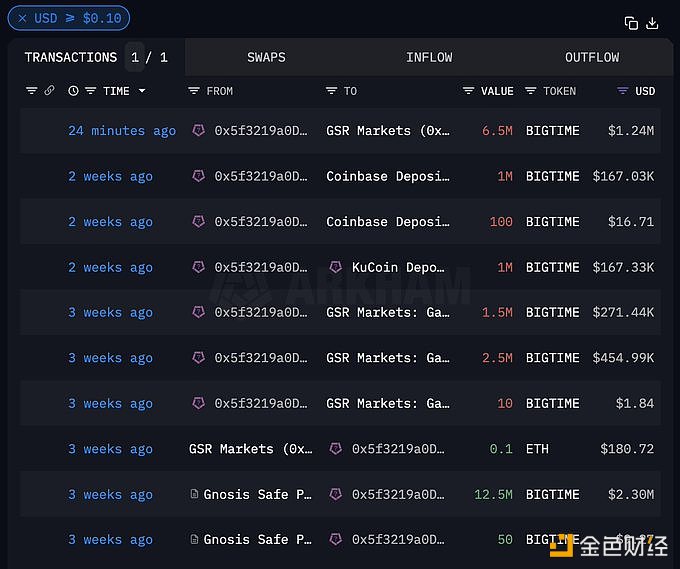The width and height of the screenshot is (680, 569).
Task: Switch to the Swaps tab
Action: click(266, 57)
